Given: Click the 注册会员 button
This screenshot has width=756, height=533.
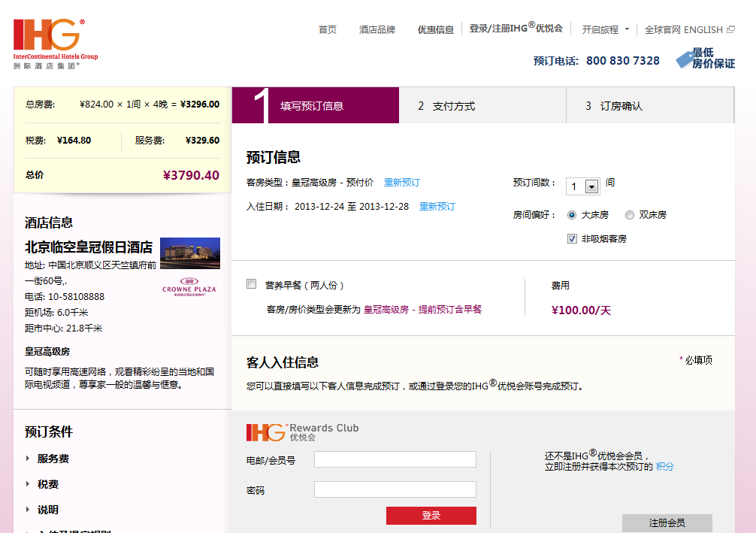Looking at the screenshot, I should (x=667, y=523).
